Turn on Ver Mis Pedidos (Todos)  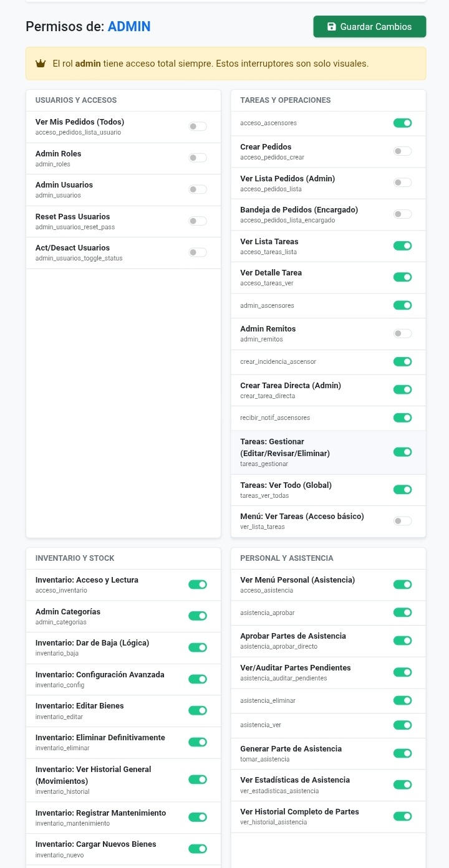[198, 126]
